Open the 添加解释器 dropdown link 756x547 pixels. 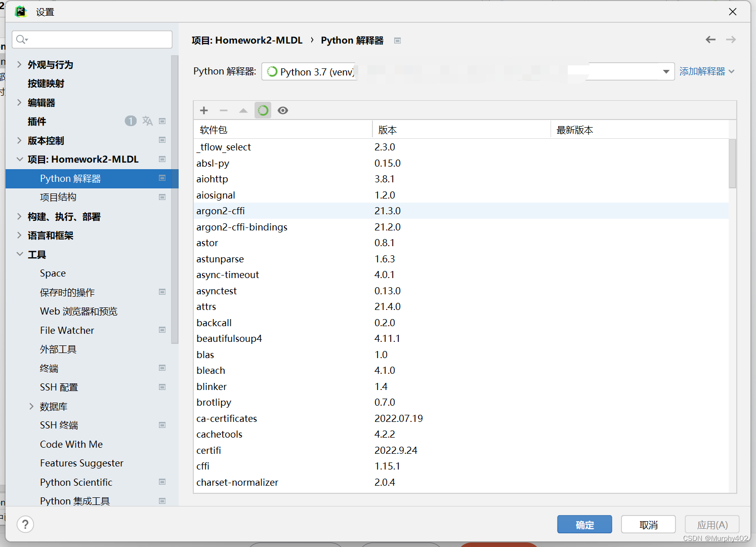coord(706,71)
